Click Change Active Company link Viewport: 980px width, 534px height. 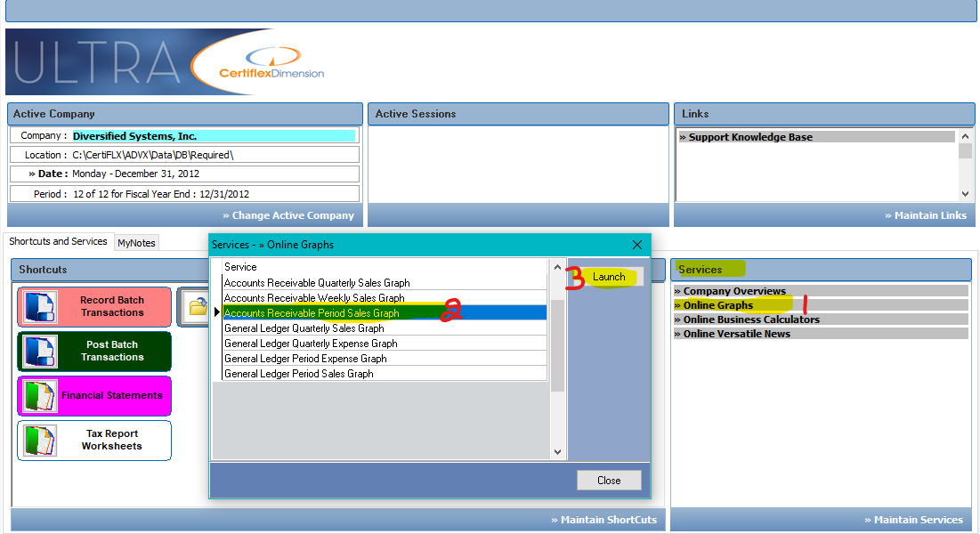point(288,215)
